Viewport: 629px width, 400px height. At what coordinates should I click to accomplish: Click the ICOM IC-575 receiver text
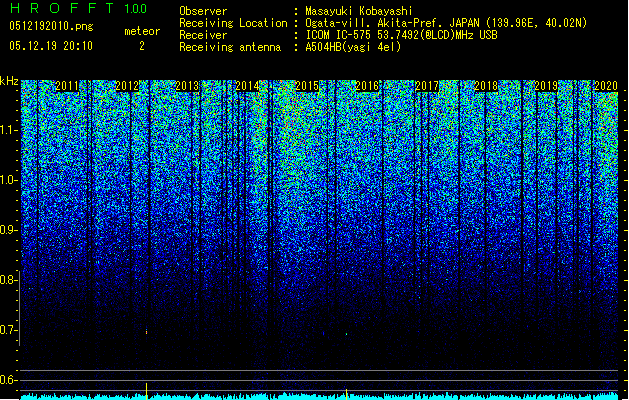click(x=401, y=35)
